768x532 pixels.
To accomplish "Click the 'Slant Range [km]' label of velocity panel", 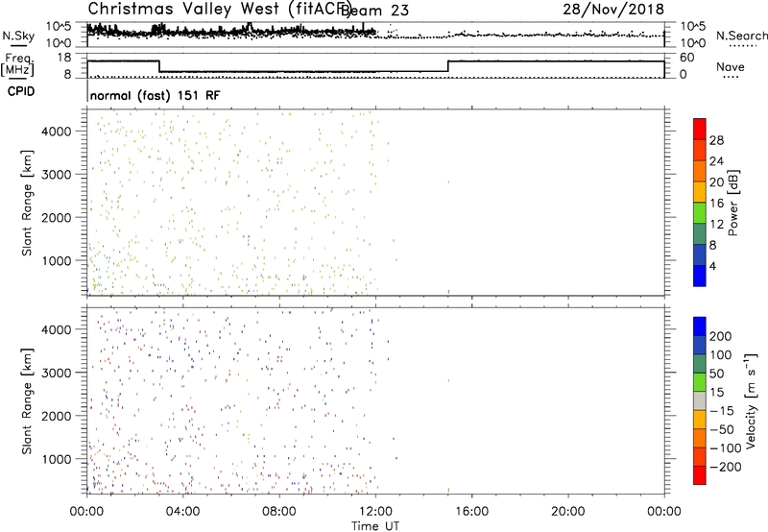I will (27, 400).
